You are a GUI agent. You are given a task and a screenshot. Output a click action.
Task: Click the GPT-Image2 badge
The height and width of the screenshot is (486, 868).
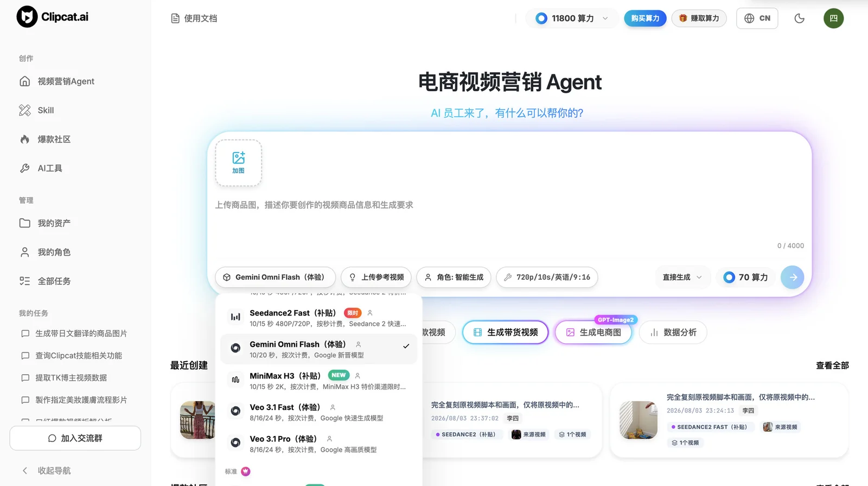616,320
